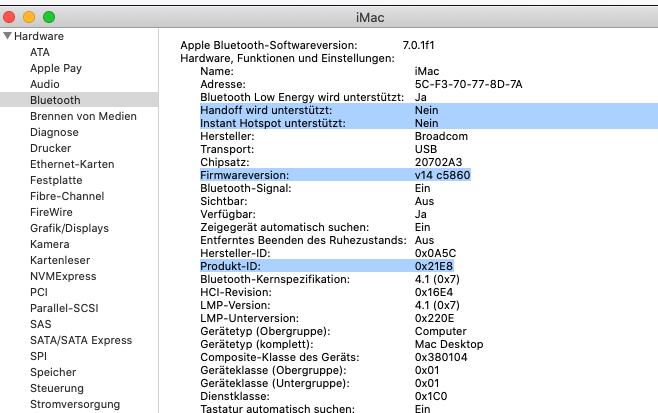Click the Name value iMac
This screenshot has width=658, height=413.
(427, 71)
